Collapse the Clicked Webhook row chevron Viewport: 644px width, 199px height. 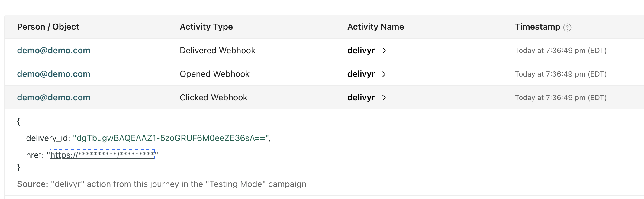coord(384,98)
